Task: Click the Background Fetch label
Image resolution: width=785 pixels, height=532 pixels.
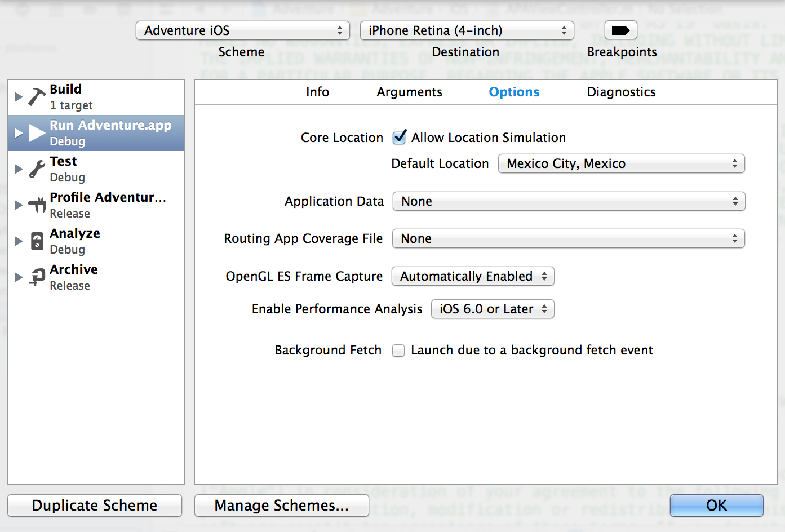Action: (x=328, y=351)
